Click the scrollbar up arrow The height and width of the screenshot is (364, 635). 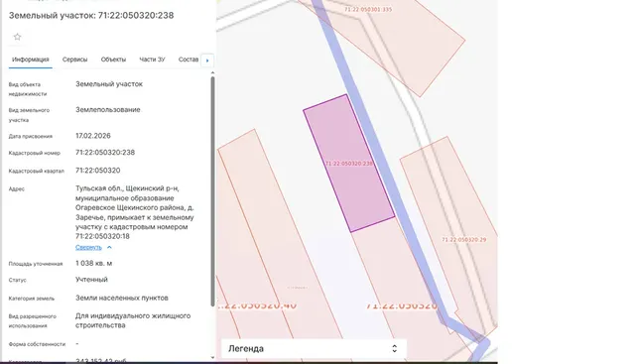212,72
